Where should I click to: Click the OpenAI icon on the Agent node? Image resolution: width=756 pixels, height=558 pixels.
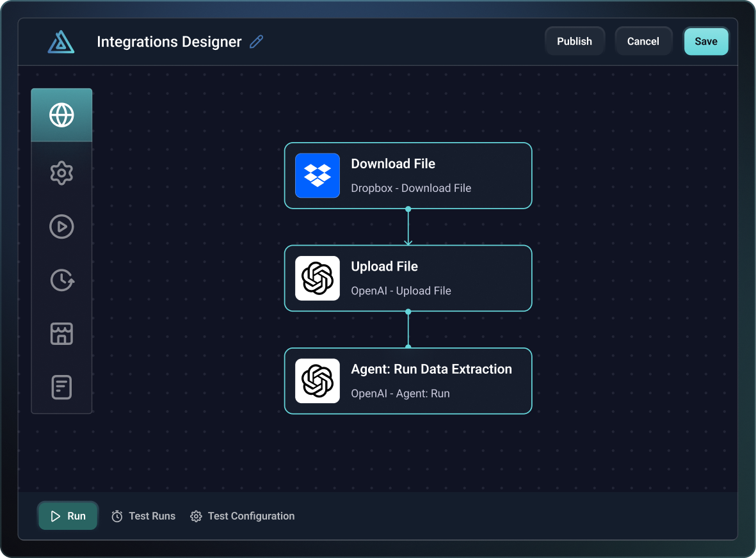tap(317, 381)
